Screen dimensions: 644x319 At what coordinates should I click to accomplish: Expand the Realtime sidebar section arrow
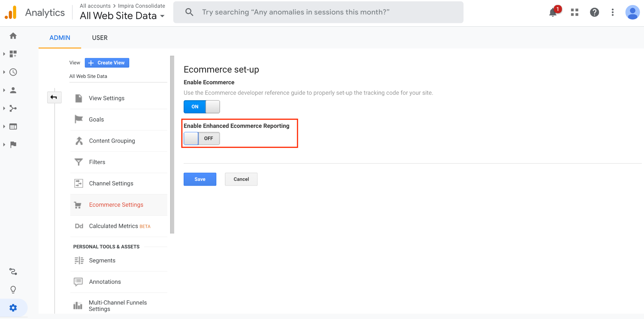pos(4,72)
